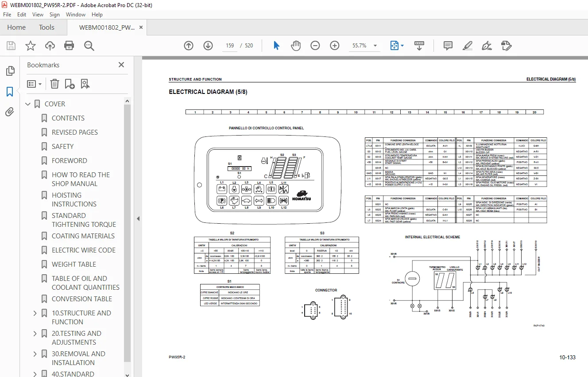The image size is (588, 377).
Task: Open HOW TO READ THE SHOP MANUAL bookmark
Action: [81, 179]
